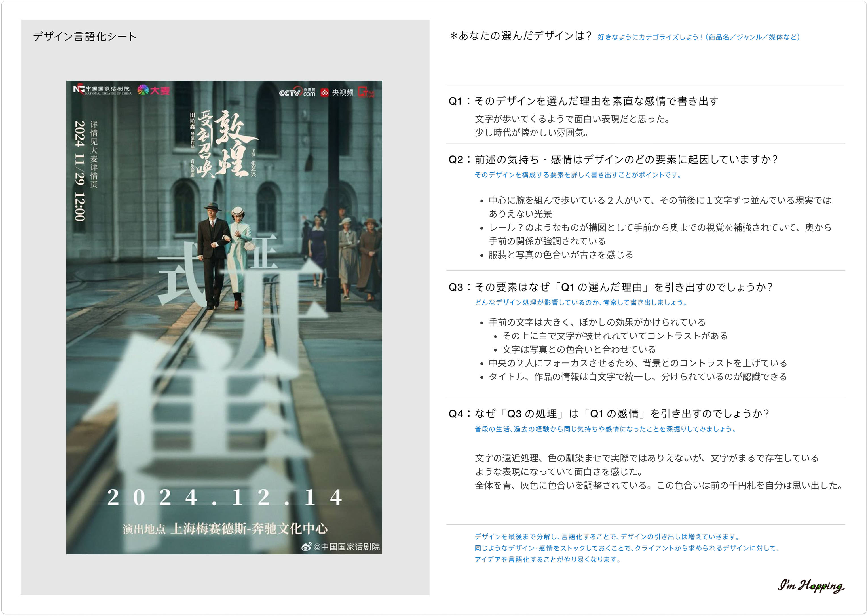Click the blue categorization hint text

(698, 37)
